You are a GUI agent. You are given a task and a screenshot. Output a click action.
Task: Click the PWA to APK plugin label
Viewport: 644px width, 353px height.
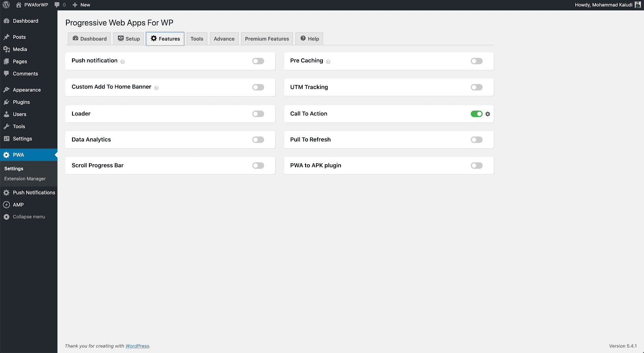coord(316,165)
